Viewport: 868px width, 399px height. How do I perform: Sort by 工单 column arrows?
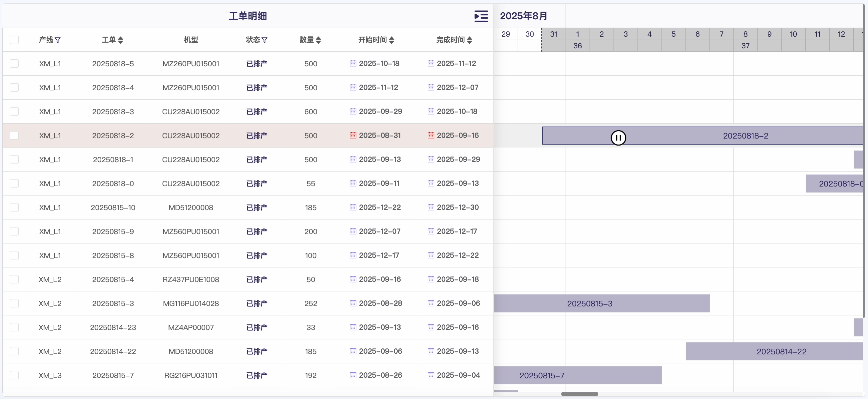point(120,40)
